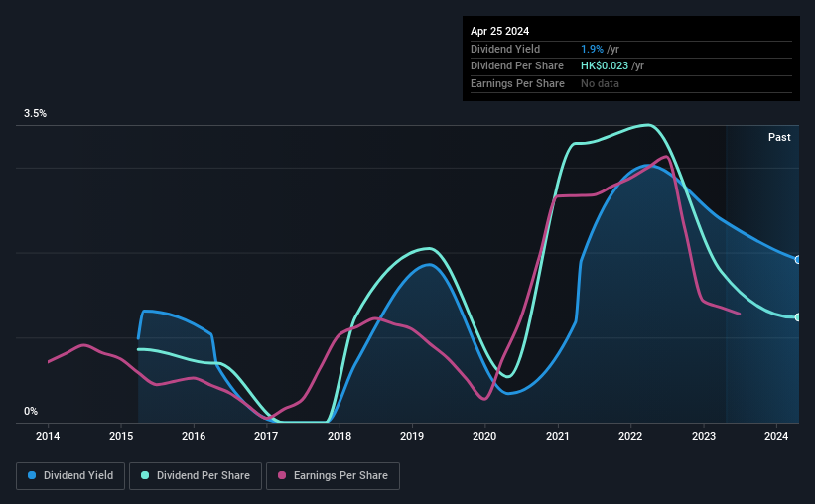Click the 2023 x-axis label
This screenshot has height=504, width=815.
pyautogui.click(x=704, y=436)
